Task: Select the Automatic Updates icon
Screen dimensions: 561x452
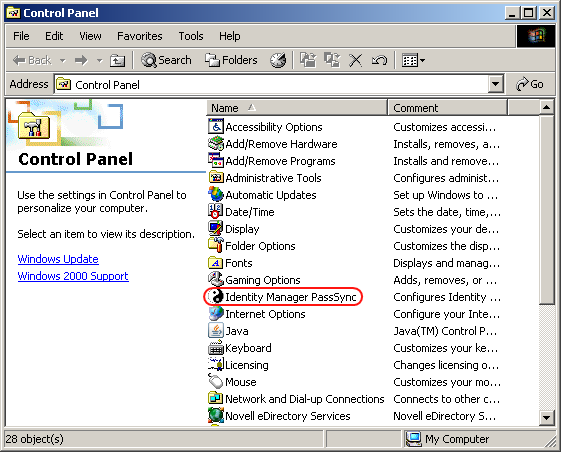Action: pos(216,195)
